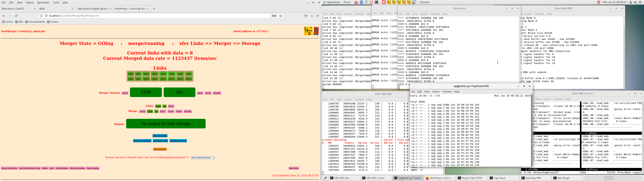The width and height of the screenshot is (644, 181).
Task: Toggle the aida15 link box
Action: click(189, 79)
